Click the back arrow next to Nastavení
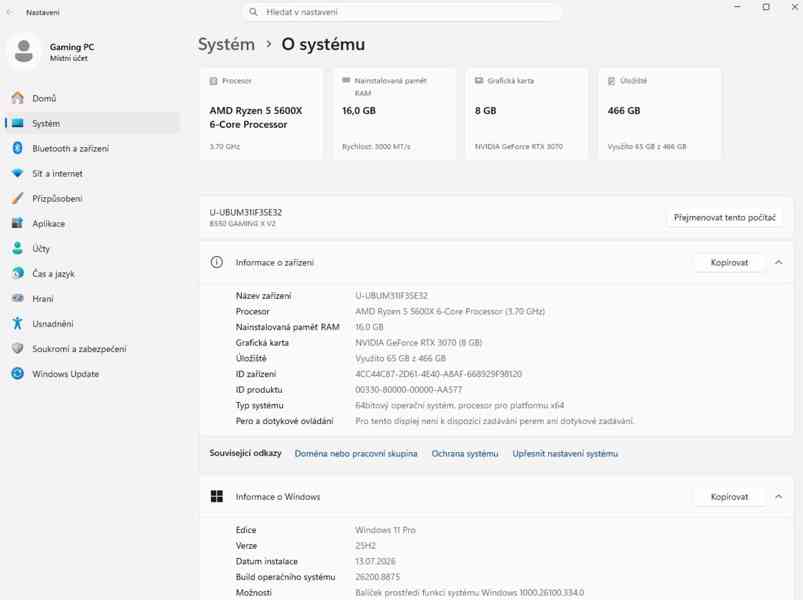Screen dimensions: 803x600 pyautogui.click(x=10, y=12)
